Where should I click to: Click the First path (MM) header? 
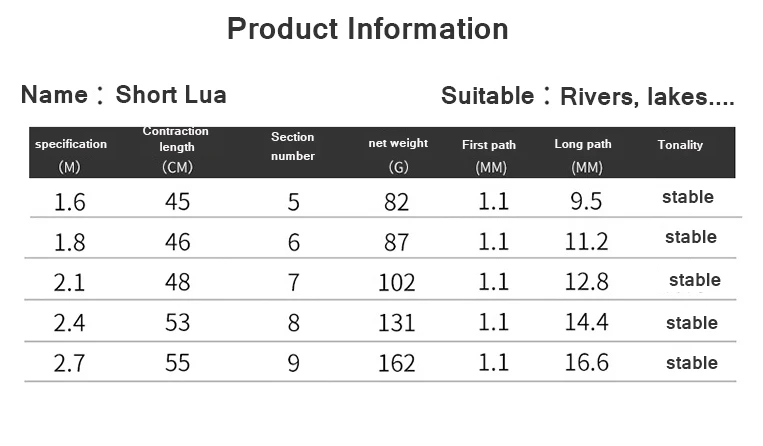pyautogui.click(x=489, y=156)
